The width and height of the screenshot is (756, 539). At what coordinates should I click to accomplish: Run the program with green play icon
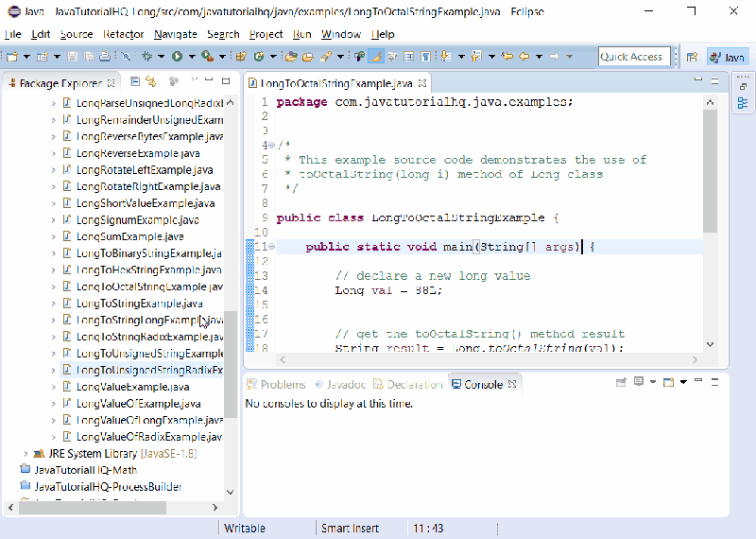point(178,57)
